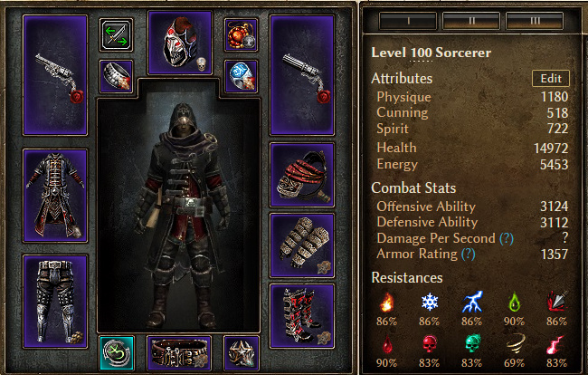This screenshot has height=375, width=588.
Task: Select the right-hand multi-barrel pistol slot
Action: (302, 75)
